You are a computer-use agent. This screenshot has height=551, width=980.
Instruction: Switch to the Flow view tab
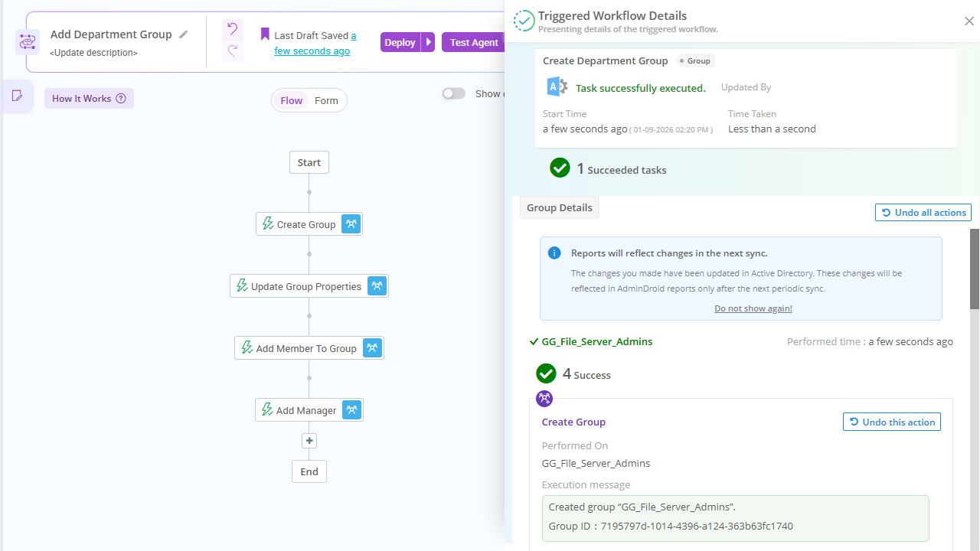click(x=292, y=100)
